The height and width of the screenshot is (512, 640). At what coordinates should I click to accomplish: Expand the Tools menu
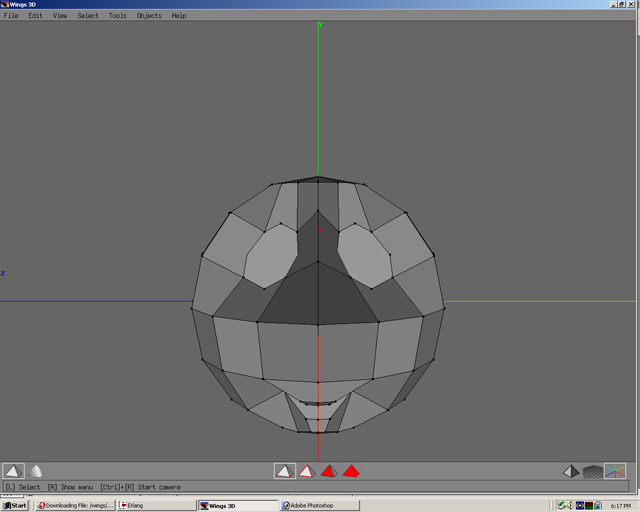(118, 16)
